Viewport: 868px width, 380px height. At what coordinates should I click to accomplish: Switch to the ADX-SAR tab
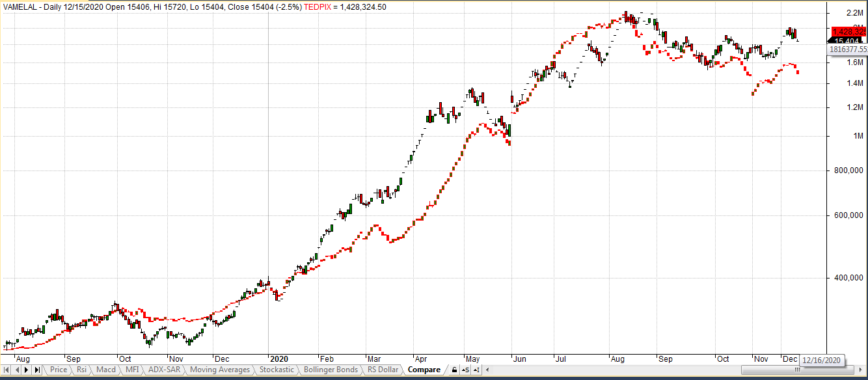[163, 370]
